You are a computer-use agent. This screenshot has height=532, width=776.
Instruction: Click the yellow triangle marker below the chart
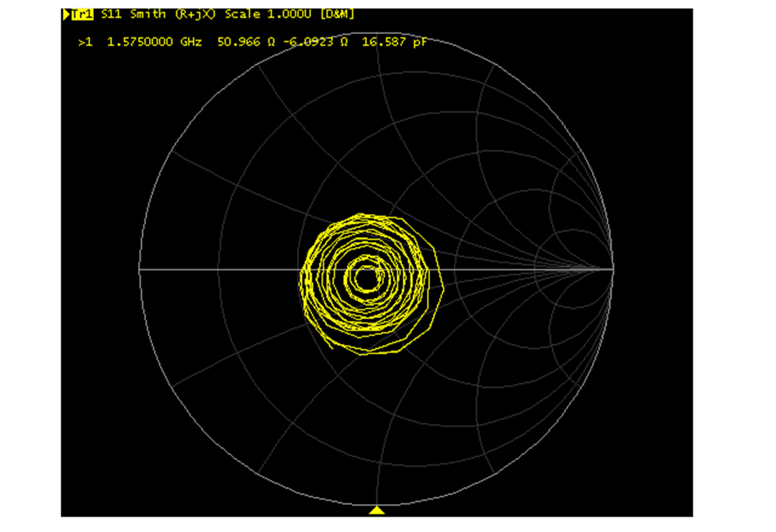click(x=376, y=510)
